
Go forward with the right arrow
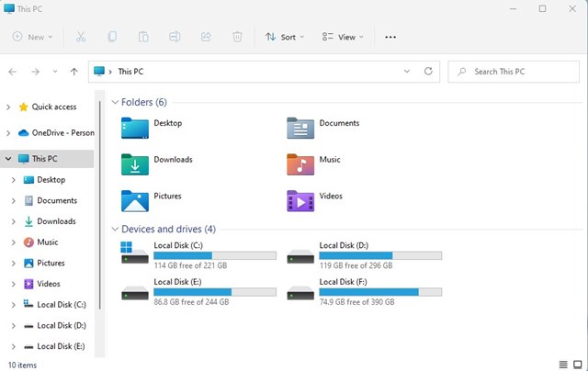click(35, 72)
